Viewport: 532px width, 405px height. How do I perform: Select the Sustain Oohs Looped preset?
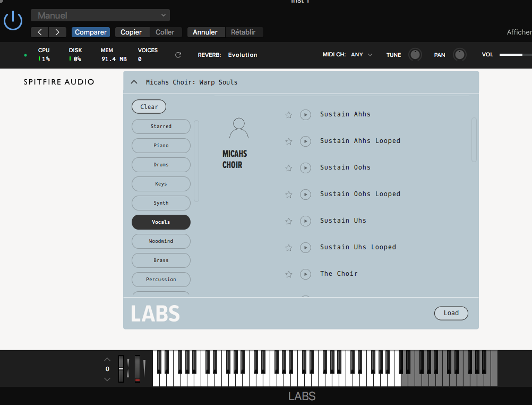[x=360, y=194]
